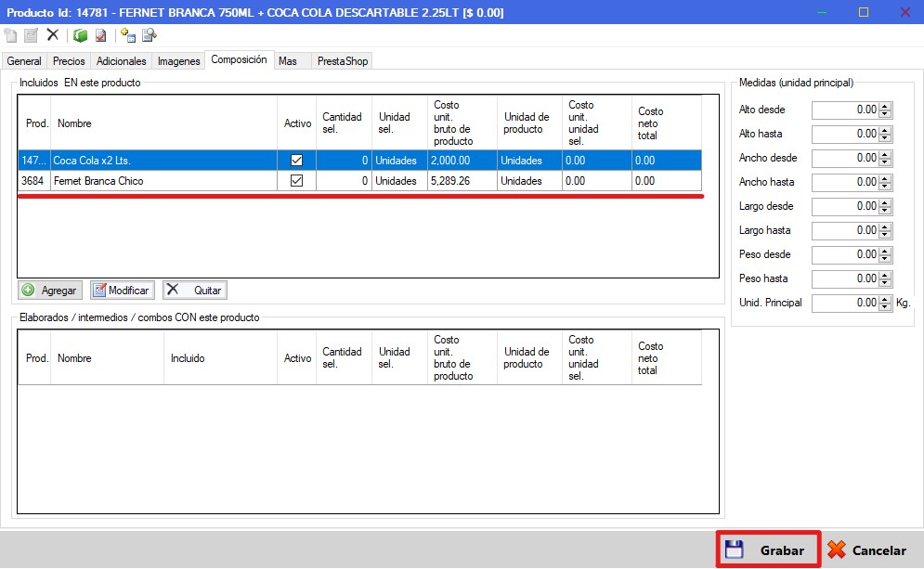This screenshot has height=569, width=924.
Task: Click the Largo desde input field
Action: (846, 207)
